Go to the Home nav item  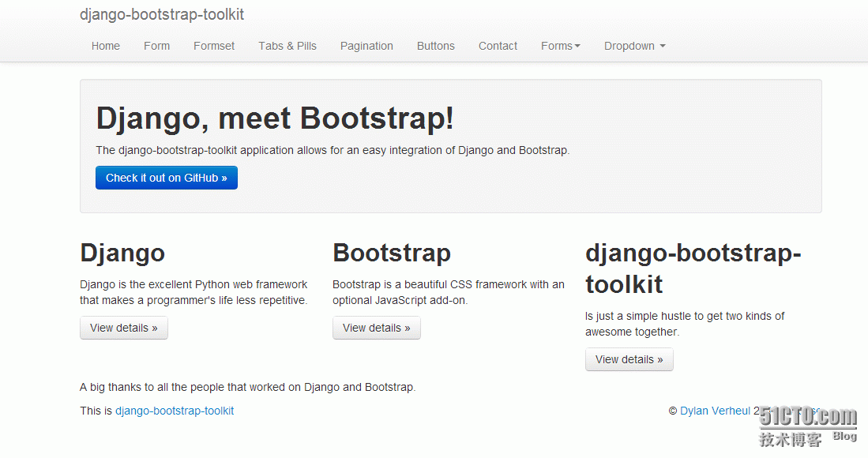coord(106,46)
